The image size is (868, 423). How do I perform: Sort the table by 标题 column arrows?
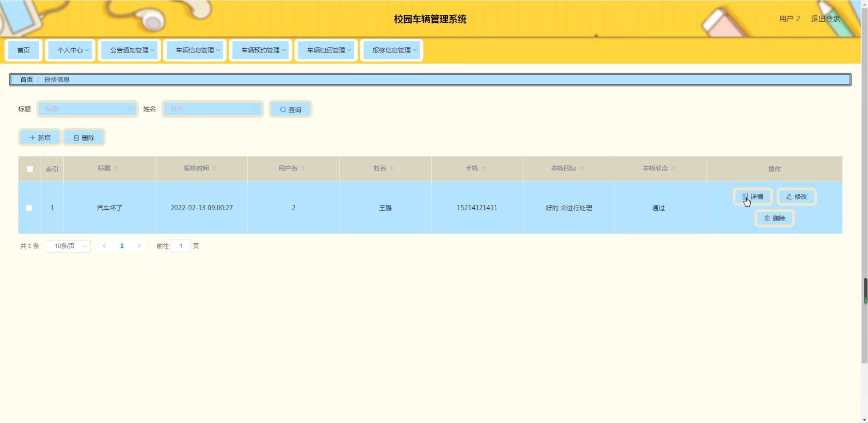point(116,168)
